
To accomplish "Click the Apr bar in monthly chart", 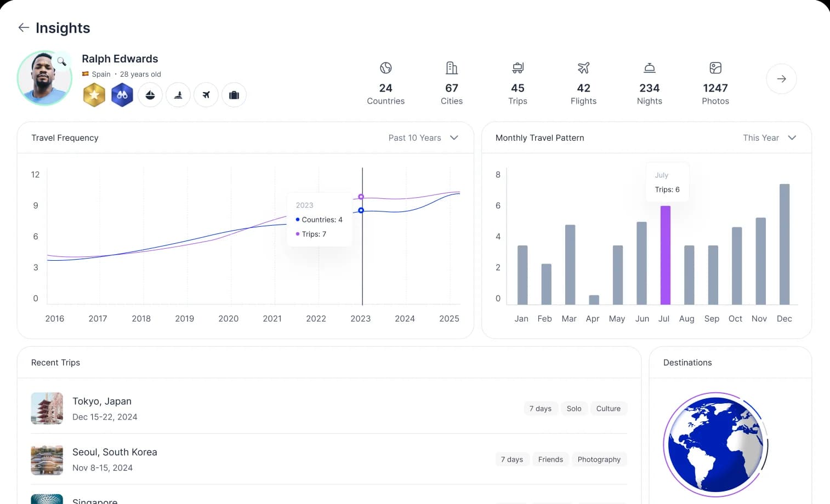I will [x=594, y=300].
